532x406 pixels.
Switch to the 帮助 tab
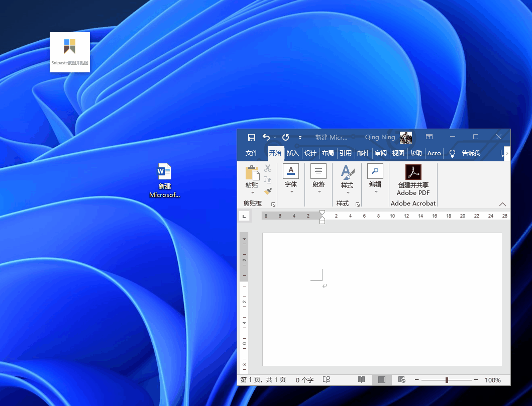coord(416,153)
